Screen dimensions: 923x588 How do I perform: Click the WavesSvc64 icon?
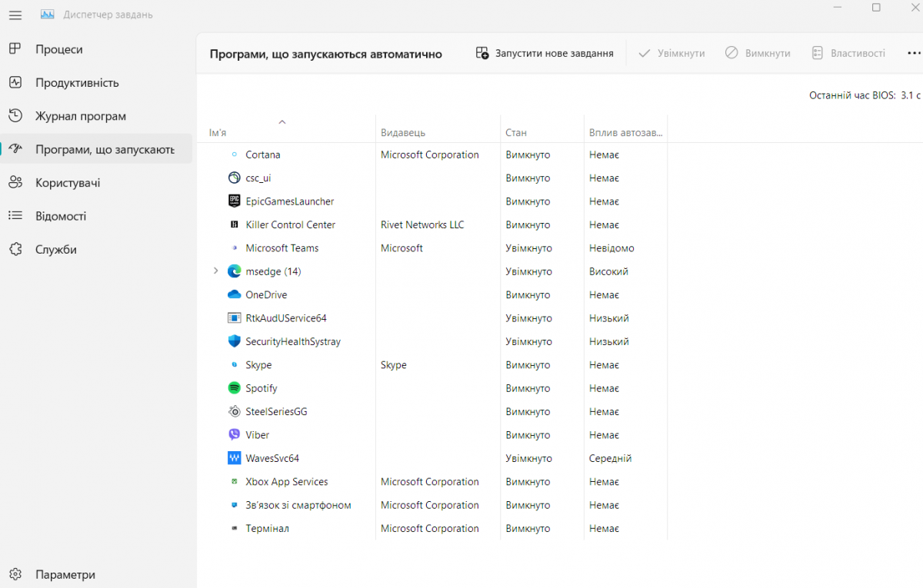pyautogui.click(x=235, y=458)
